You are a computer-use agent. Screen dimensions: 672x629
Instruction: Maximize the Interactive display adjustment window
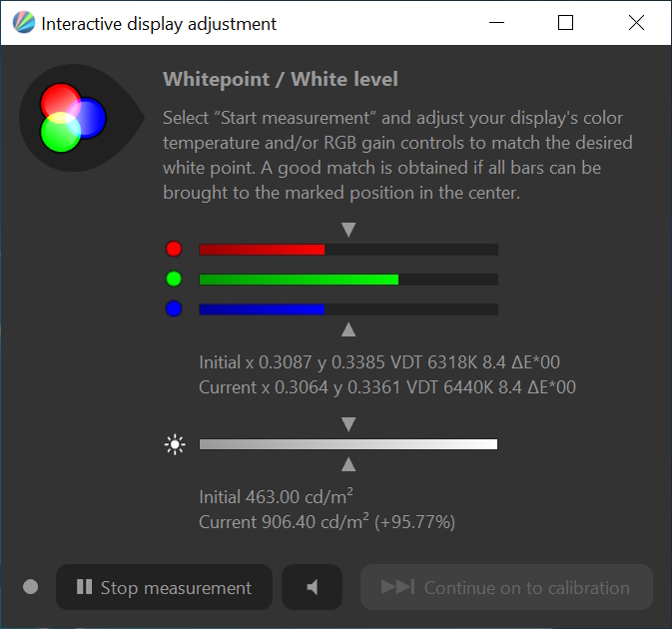(x=565, y=23)
